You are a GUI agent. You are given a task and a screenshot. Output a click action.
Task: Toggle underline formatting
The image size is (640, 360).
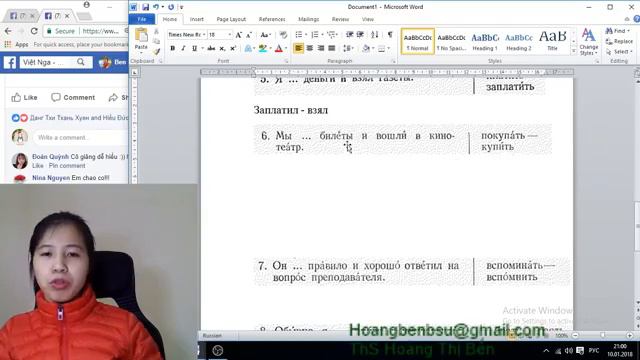point(194,49)
